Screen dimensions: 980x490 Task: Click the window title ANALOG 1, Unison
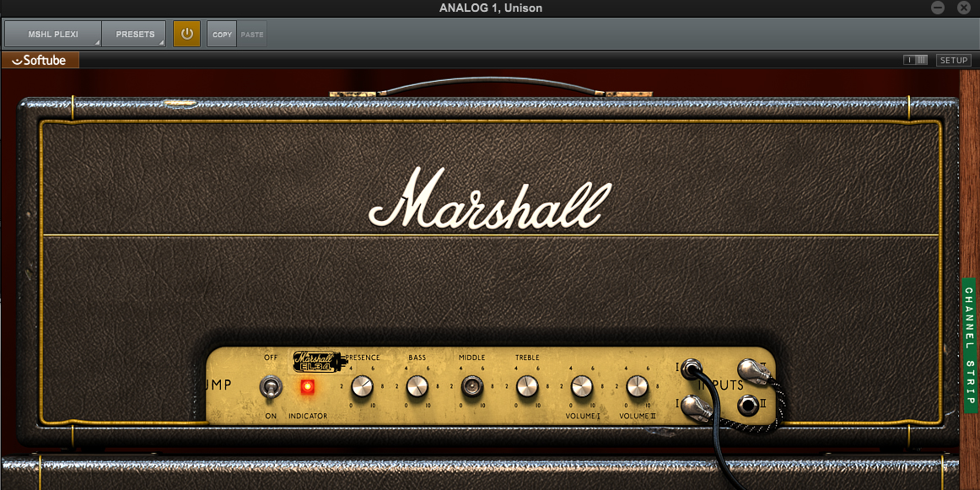(491, 8)
